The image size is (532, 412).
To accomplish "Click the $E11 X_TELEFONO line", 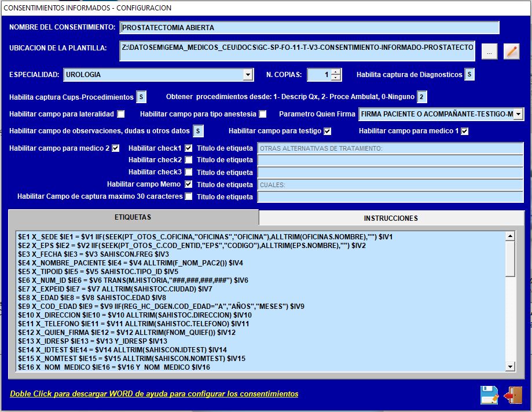I will click(134, 324).
